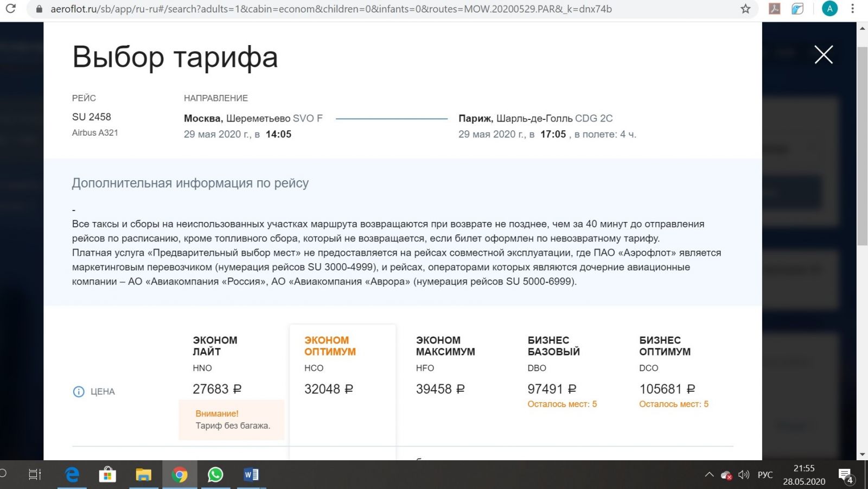Click the price info icon next to ЦЕНА
Image resolution: width=868 pixels, height=489 pixels.
pyautogui.click(x=79, y=391)
